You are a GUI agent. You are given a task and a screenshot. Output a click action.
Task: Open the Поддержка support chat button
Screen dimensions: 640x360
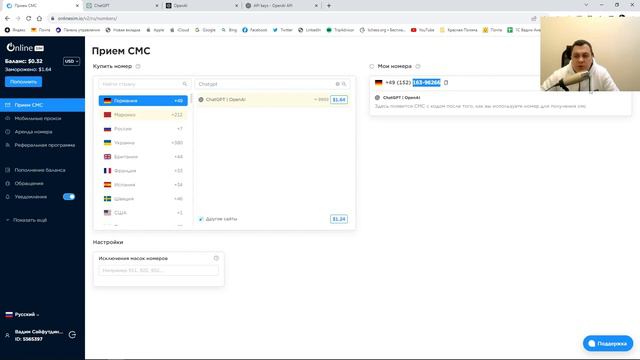(x=608, y=344)
